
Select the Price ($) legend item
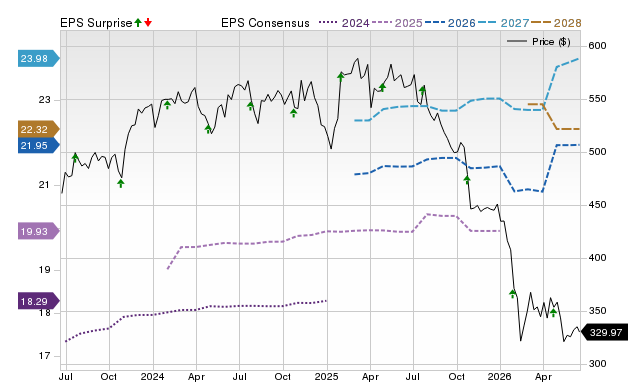pos(539,42)
